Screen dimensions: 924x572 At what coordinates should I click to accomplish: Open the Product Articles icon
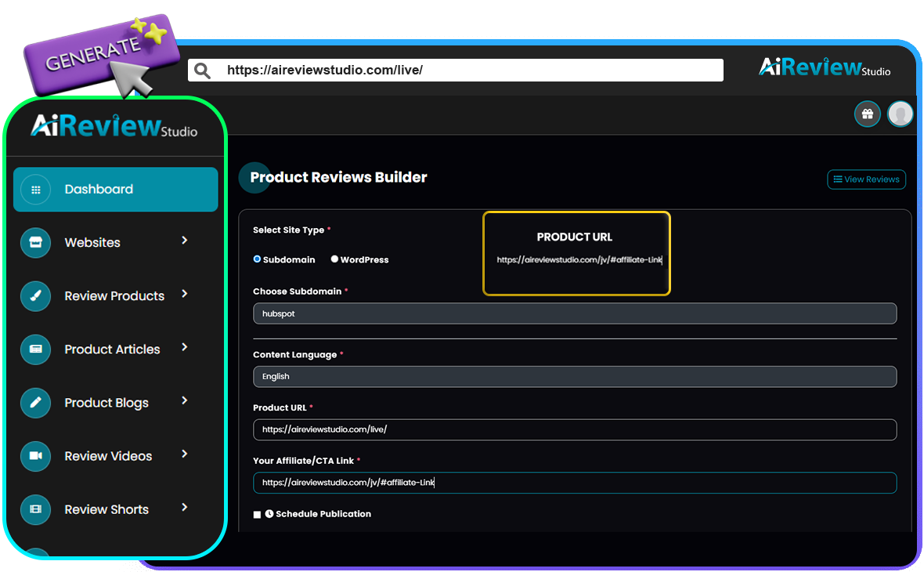pos(35,349)
